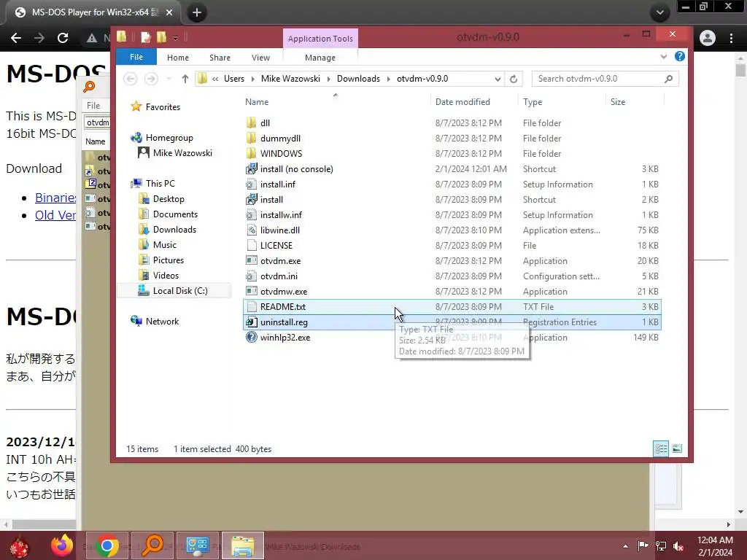
Task: Select the dummydll folder icon
Action: (252, 138)
